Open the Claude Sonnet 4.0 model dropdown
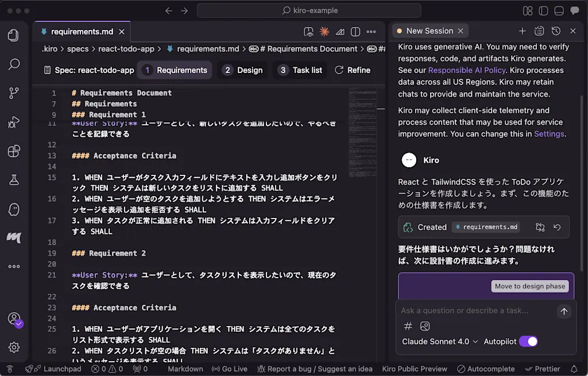The height and width of the screenshot is (376, 588). pos(440,342)
